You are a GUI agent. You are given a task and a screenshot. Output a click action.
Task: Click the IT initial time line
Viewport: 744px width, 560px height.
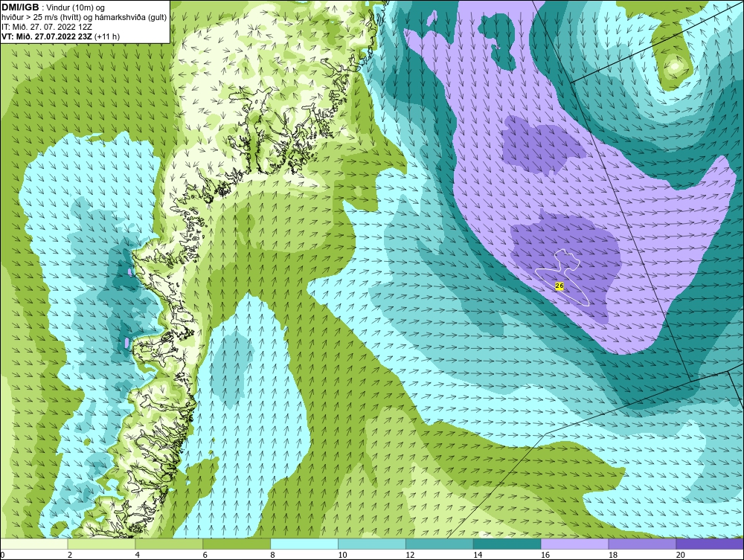click(46, 27)
